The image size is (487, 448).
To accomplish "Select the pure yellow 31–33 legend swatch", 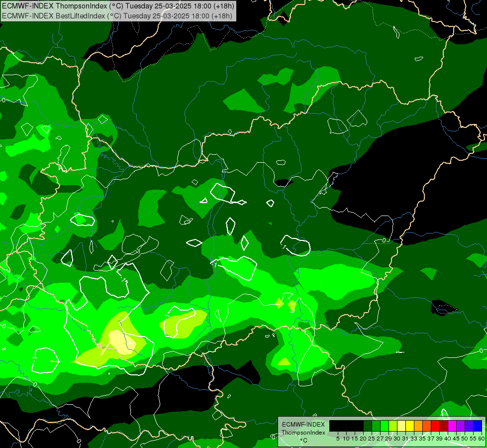I will click(410, 426).
